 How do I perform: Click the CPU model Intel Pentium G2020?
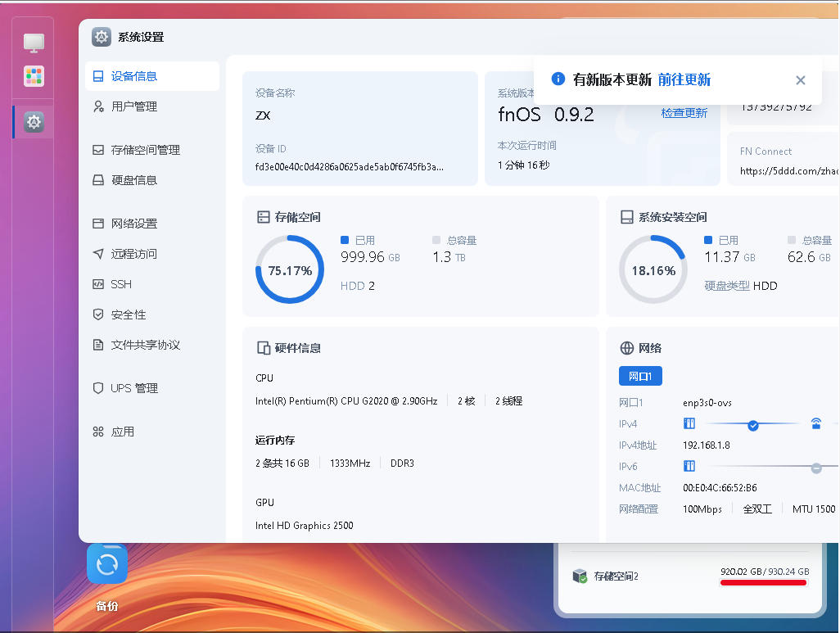[346, 401]
